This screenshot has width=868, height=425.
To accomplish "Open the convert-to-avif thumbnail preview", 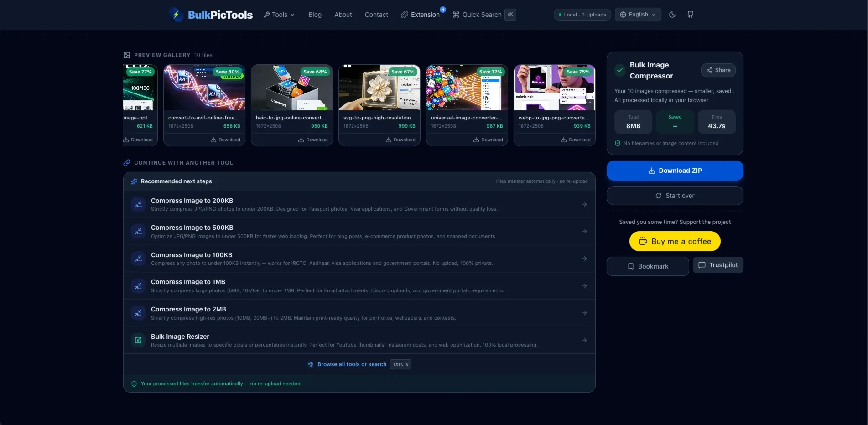I will point(204,88).
